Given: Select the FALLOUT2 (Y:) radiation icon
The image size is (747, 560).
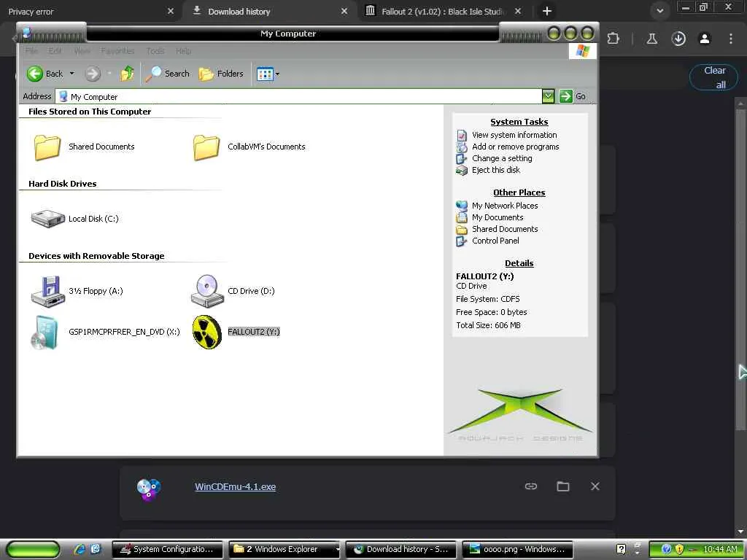Looking at the screenshot, I should (206, 332).
